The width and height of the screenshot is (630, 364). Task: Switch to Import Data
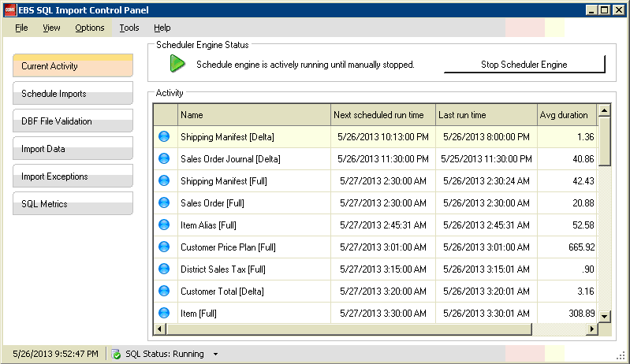[73, 148]
